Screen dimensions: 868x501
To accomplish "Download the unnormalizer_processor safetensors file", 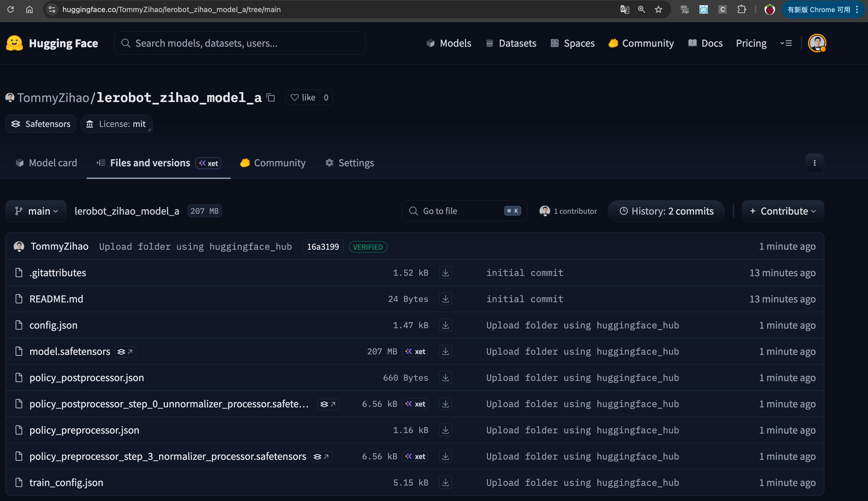I will tap(445, 404).
